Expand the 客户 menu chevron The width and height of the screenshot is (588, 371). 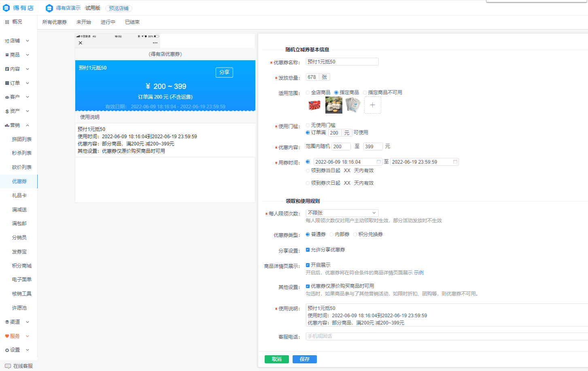(x=28, y=97)
